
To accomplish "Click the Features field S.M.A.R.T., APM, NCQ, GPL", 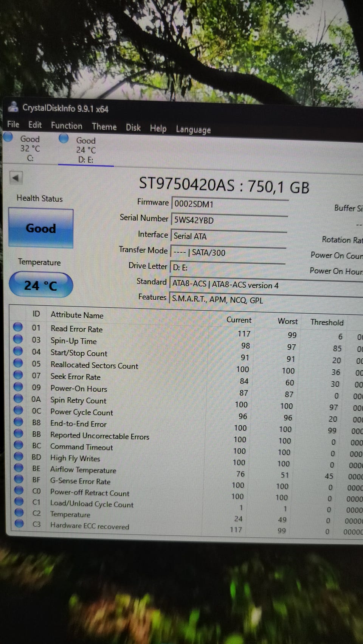I will pyautogui.click(x=266, y=300).
